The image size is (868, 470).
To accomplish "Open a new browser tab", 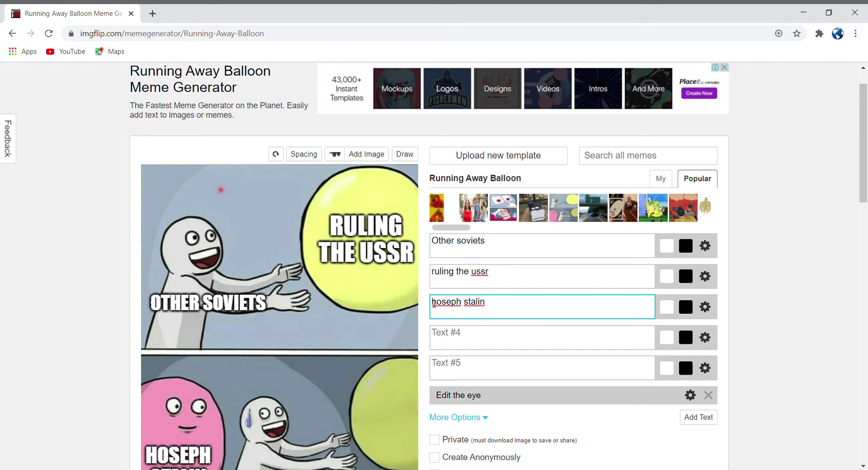I will 152,14.
